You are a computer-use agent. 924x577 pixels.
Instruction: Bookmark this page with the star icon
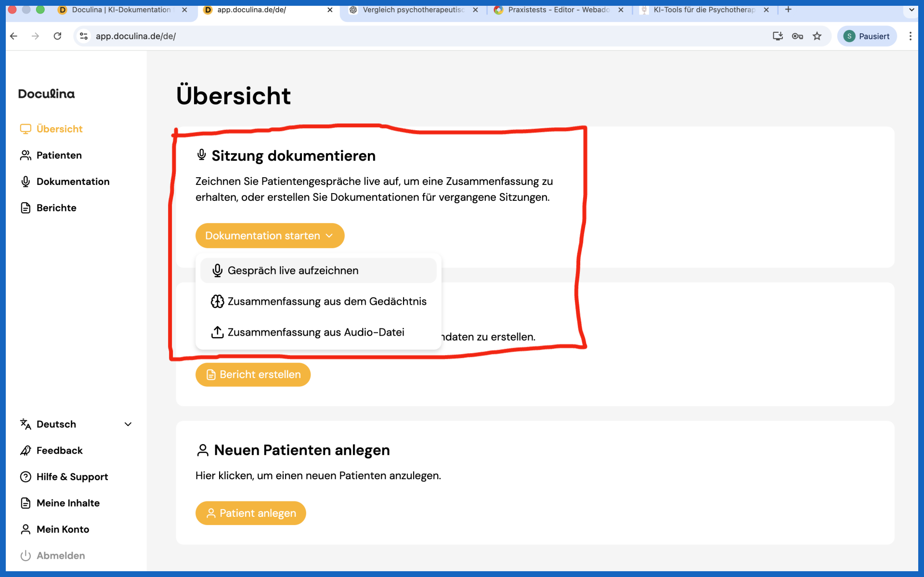(x=817, y=36)
